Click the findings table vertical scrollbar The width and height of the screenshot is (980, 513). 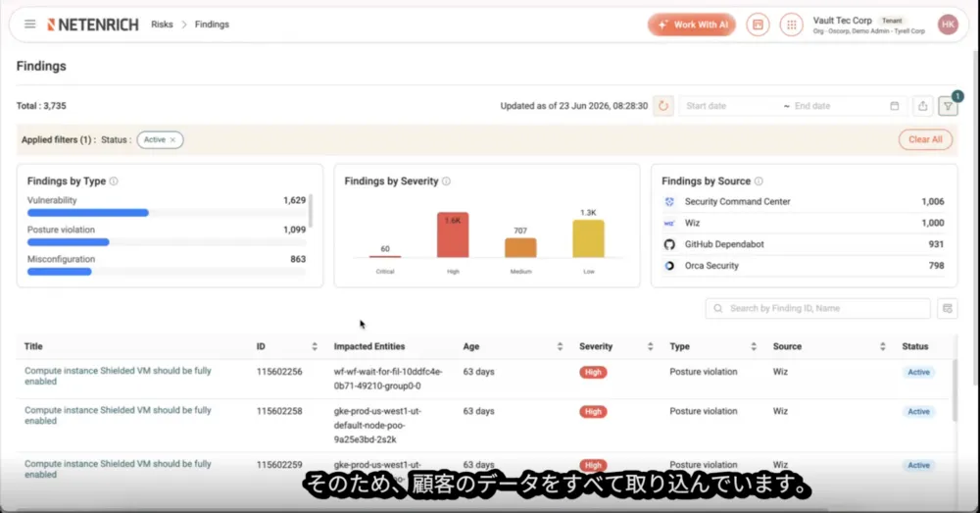[x=955, y=389]
